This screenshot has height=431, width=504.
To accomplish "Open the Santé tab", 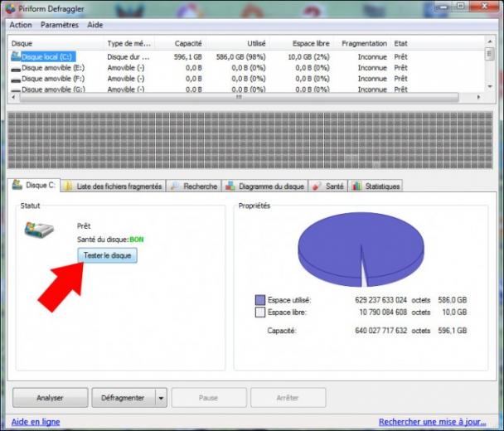I will click(328, 186).
